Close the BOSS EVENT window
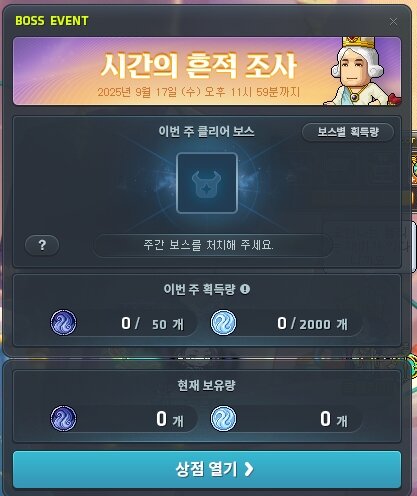This screenshot has height=496, width=417. [393, 22]
